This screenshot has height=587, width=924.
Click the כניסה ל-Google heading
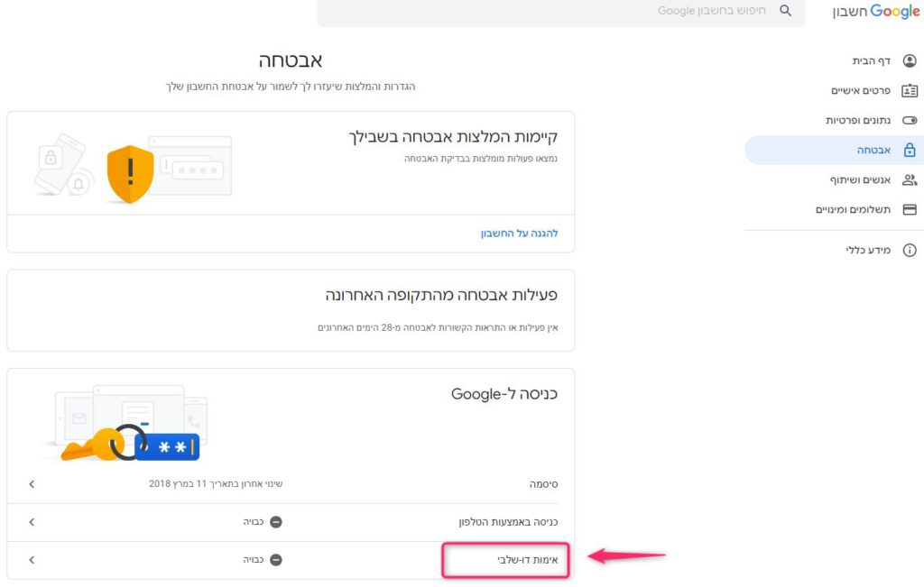coord(504,394)
